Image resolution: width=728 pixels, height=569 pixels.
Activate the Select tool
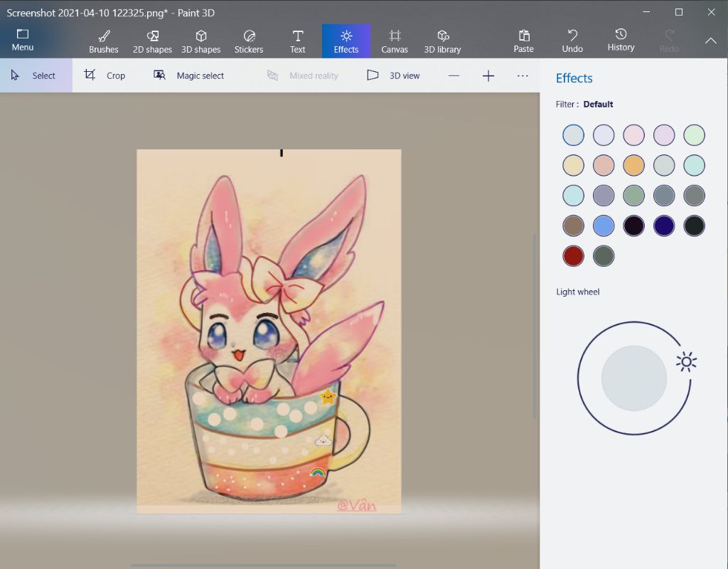click(x=36, y=75)
